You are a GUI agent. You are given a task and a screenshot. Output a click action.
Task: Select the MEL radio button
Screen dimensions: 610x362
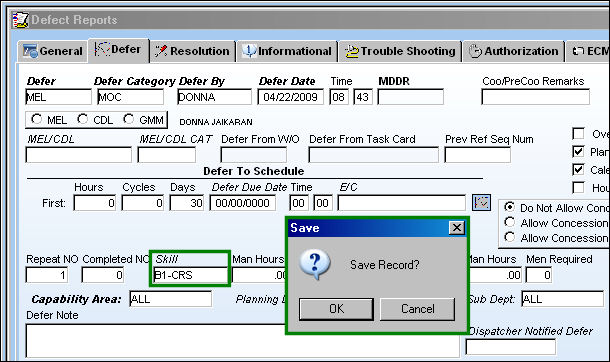[x=37, y=119]
